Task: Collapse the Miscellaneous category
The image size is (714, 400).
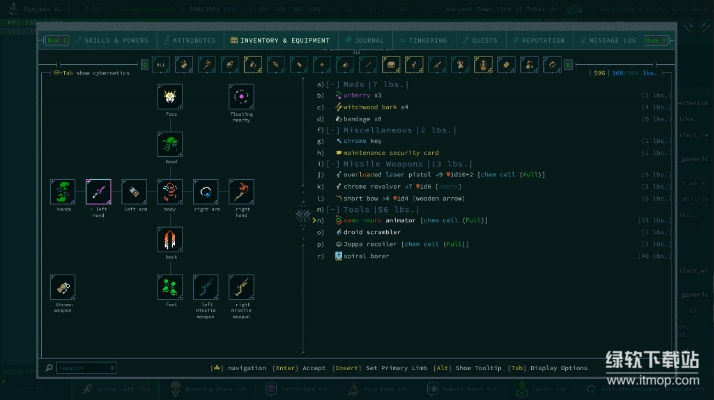Action: (333, 130)
